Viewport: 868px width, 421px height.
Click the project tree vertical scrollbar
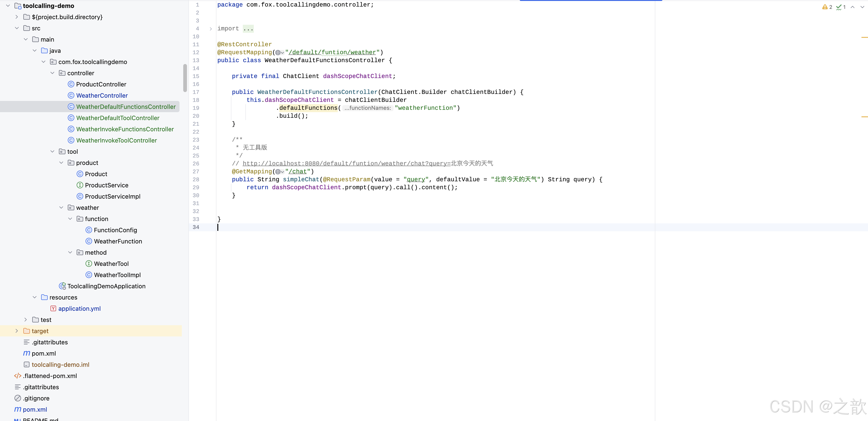(185, 78)
